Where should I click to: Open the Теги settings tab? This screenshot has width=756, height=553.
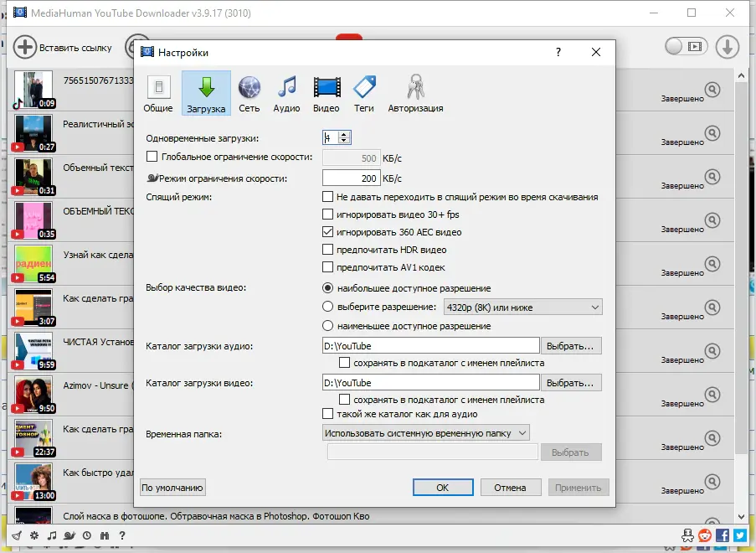364,94
